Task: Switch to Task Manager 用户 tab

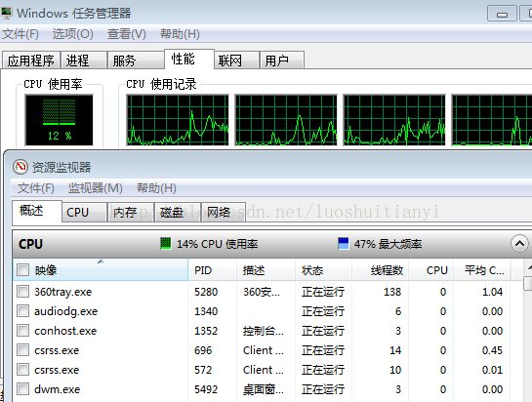Action: pyautogui.click(x=281, y=60)
